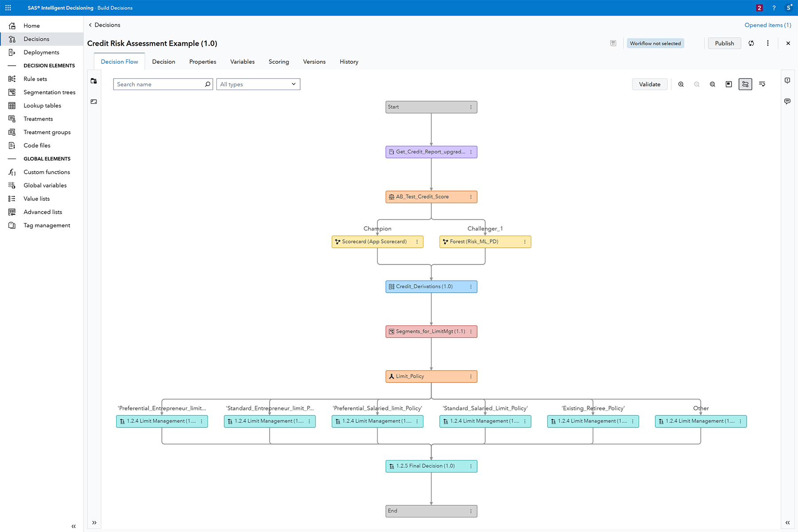Open the Segmentation trees panel
This screenshot has height=532, width=798.
[x=49, y=92]
